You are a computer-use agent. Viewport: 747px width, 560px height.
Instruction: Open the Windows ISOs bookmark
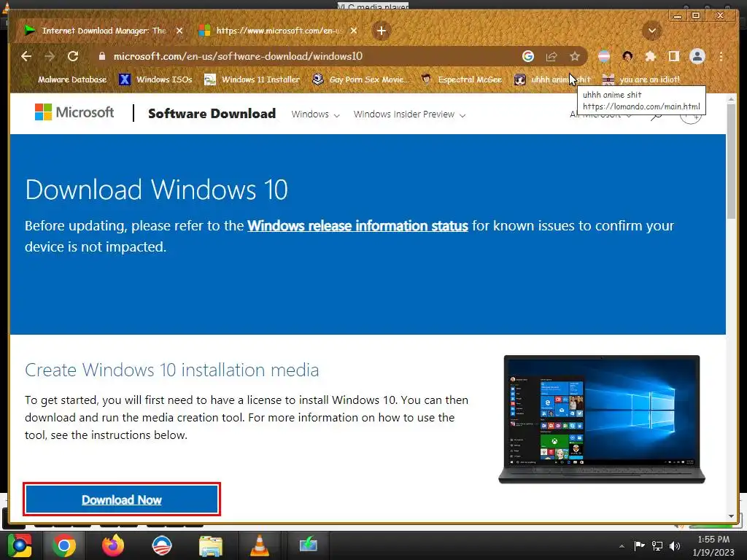pos(155,79)
